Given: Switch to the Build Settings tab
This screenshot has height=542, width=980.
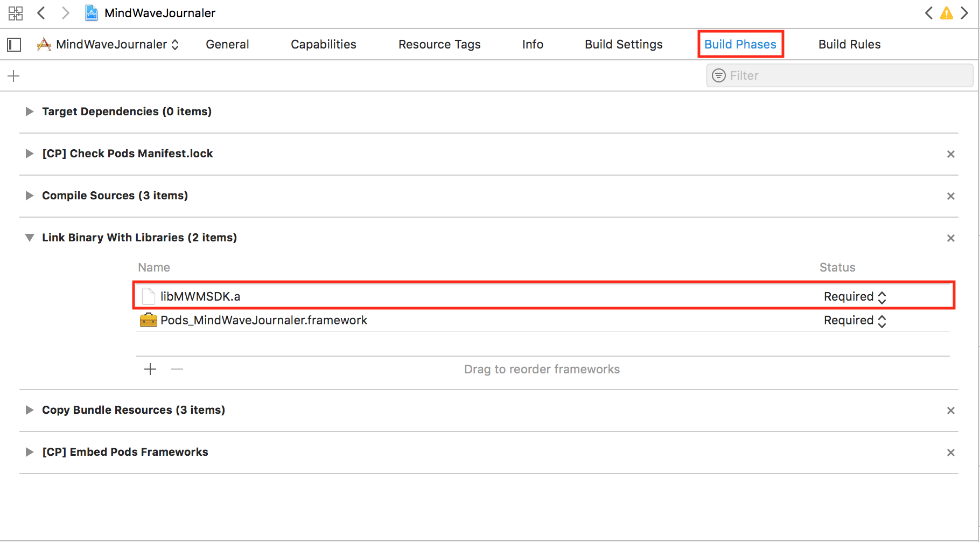Looking at the screenshot, I should point(624,45).
